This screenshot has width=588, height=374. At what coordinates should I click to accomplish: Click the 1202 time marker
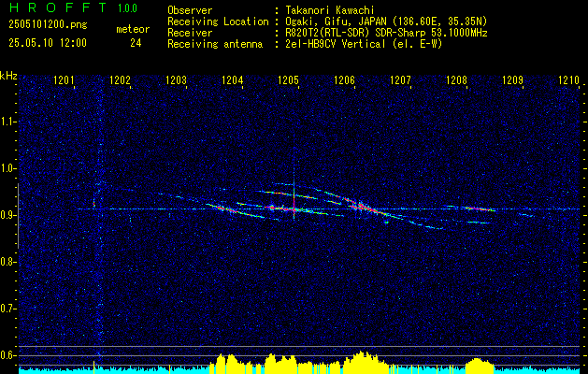120,80
